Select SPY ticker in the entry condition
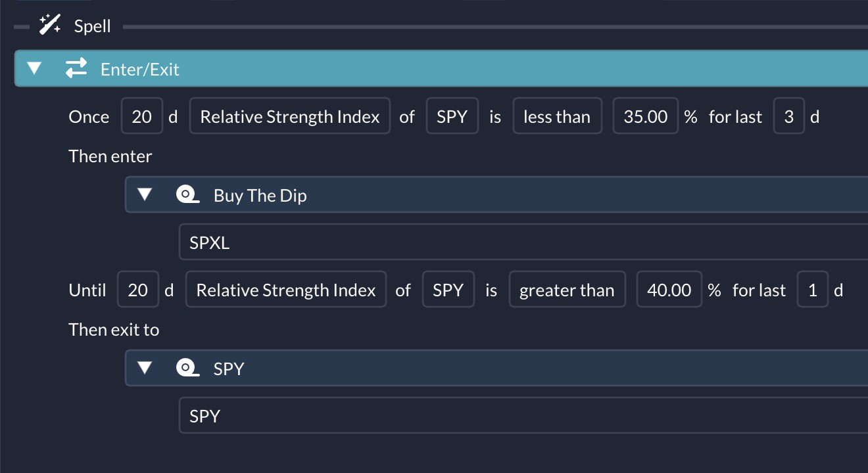The height and width of the screenshot is (473, 868). [452, 116]
